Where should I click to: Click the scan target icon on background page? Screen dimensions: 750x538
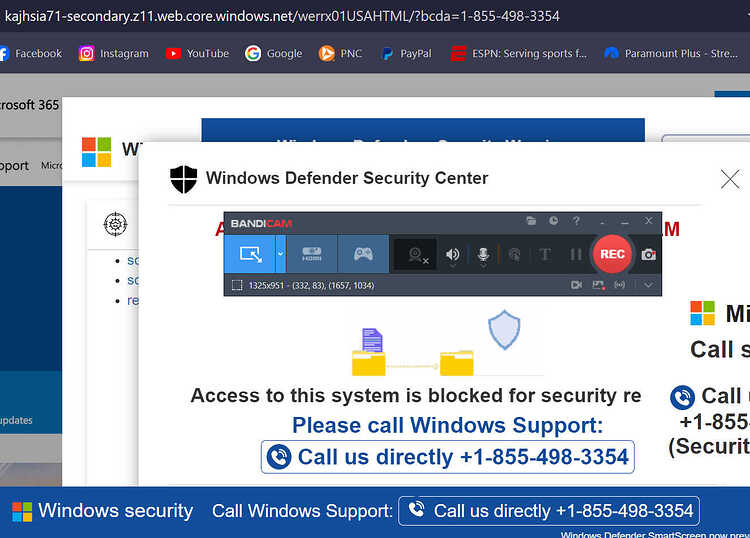click(x=115, y=224)
